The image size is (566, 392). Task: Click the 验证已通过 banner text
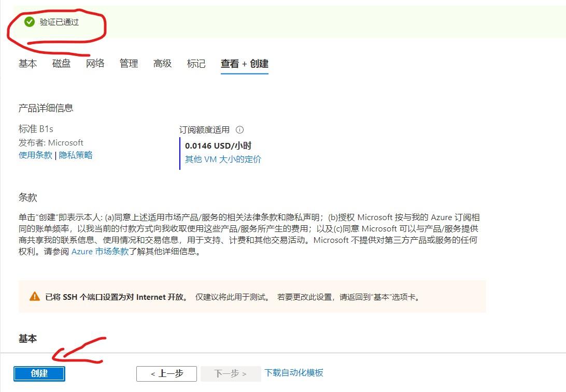(59, 22)
